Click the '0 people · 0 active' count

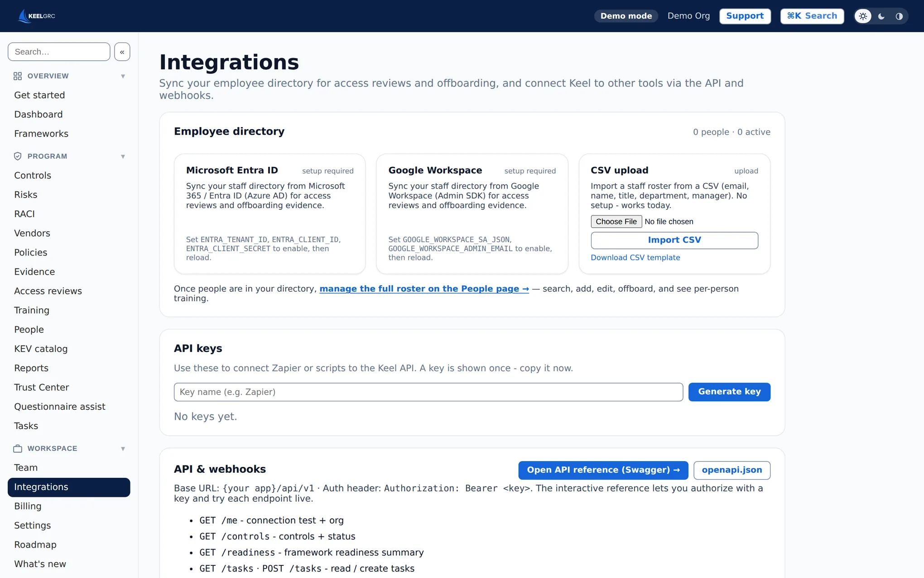731,132
